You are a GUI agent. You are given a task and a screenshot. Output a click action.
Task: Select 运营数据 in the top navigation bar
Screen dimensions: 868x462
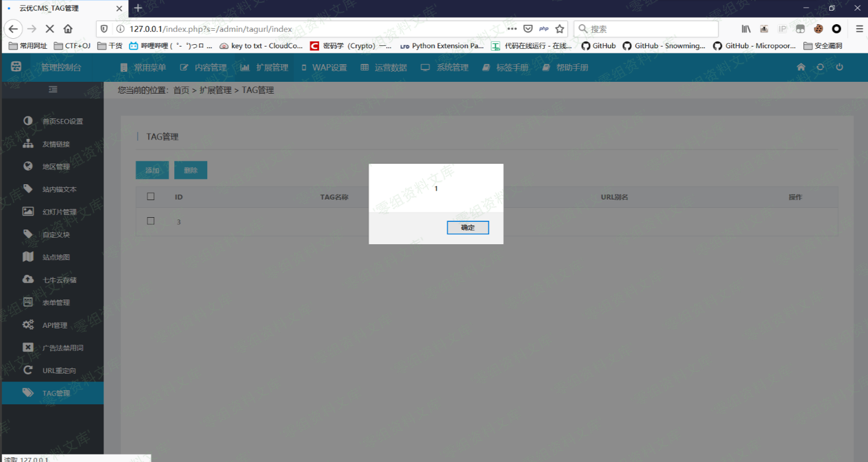point(384,68)
